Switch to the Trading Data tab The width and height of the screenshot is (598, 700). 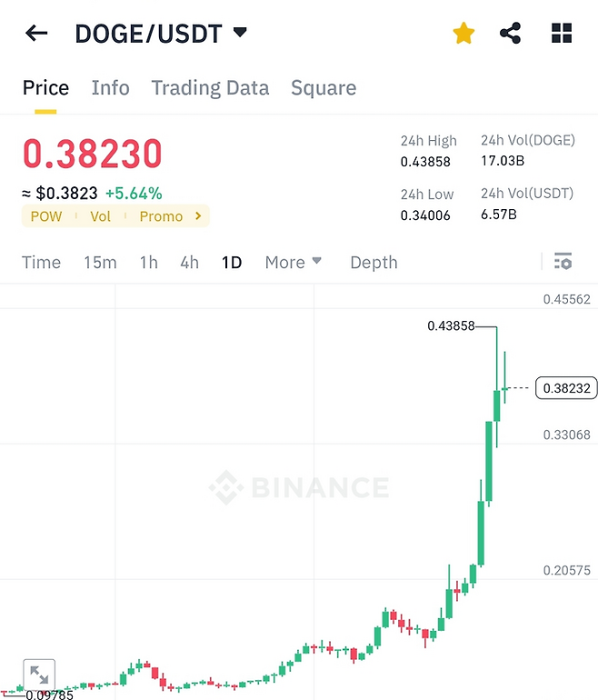click(x=210, y=88)
